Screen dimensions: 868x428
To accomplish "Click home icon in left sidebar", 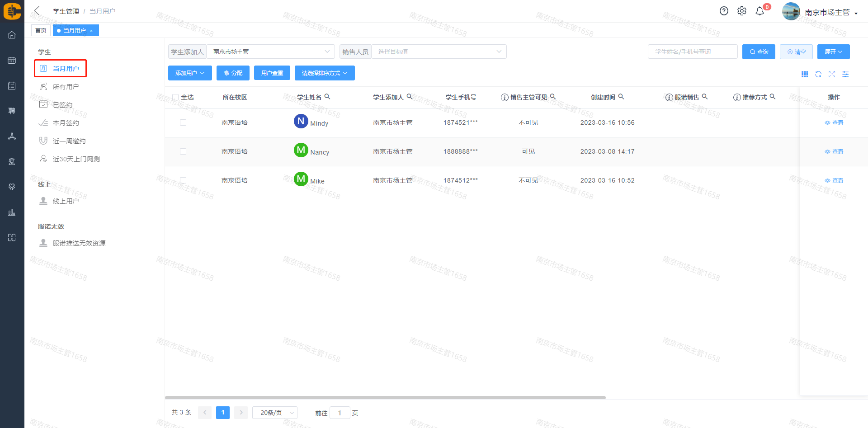I will click(x=12, y=35).
